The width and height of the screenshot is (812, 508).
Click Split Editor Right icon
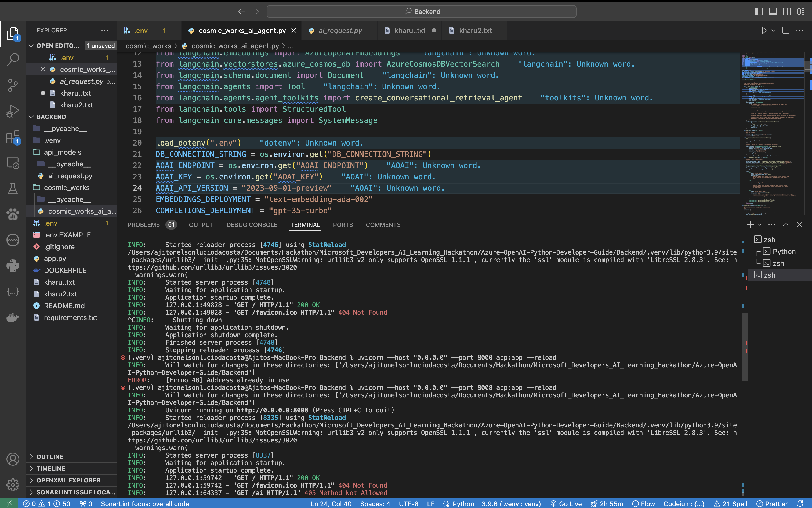point(786,31)
